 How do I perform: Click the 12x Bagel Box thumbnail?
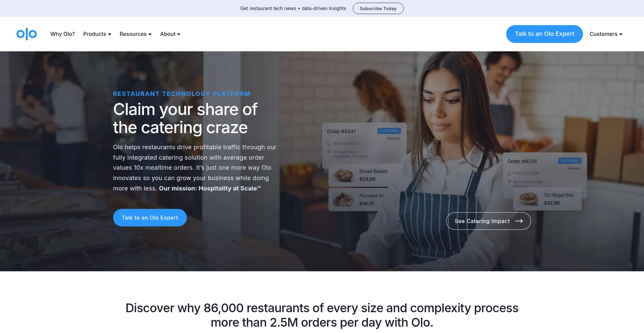(x=529, y=199)
